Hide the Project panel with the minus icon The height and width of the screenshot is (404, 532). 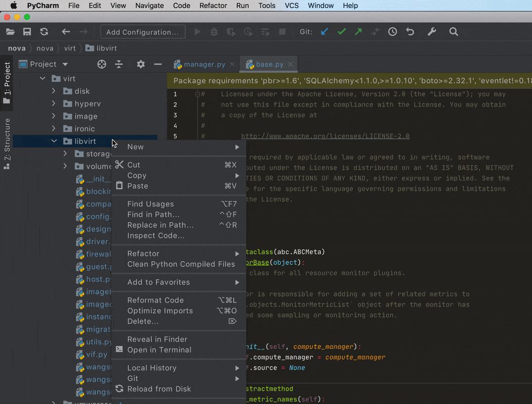158,64
